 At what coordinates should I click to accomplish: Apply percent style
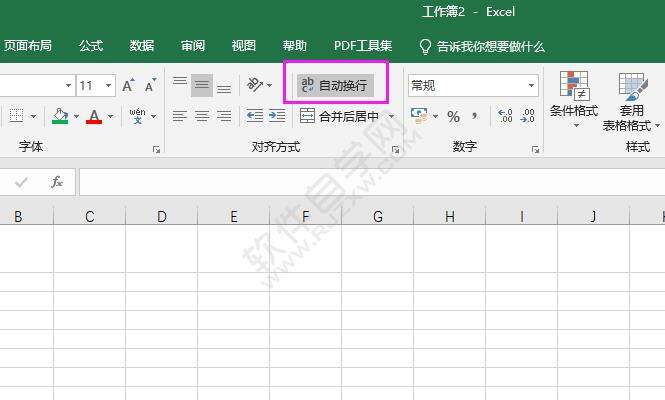pyautogui.click(x=453, y=116)
